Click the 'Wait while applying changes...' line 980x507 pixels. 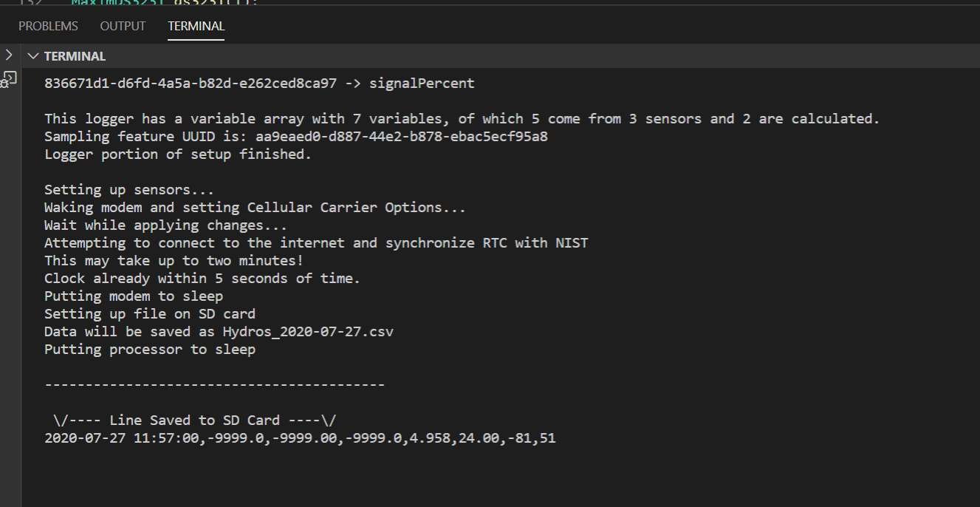pyautogui.click(x=165, y=225)
